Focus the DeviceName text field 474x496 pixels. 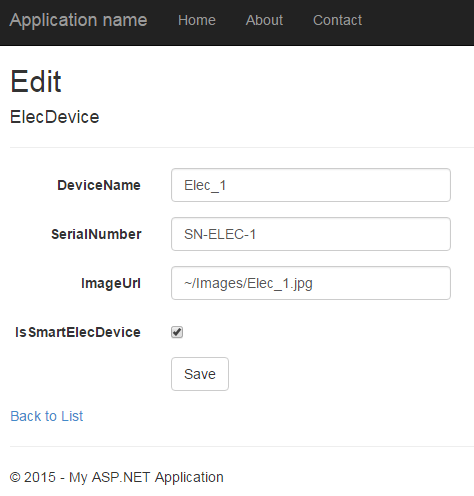pyautogui.click(x=311, y=185)
